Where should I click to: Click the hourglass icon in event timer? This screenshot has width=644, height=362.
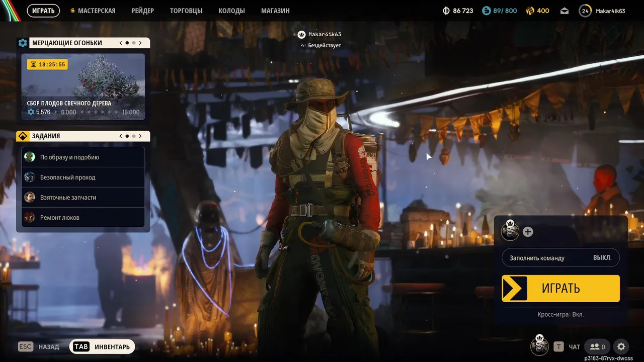point(33,64)
